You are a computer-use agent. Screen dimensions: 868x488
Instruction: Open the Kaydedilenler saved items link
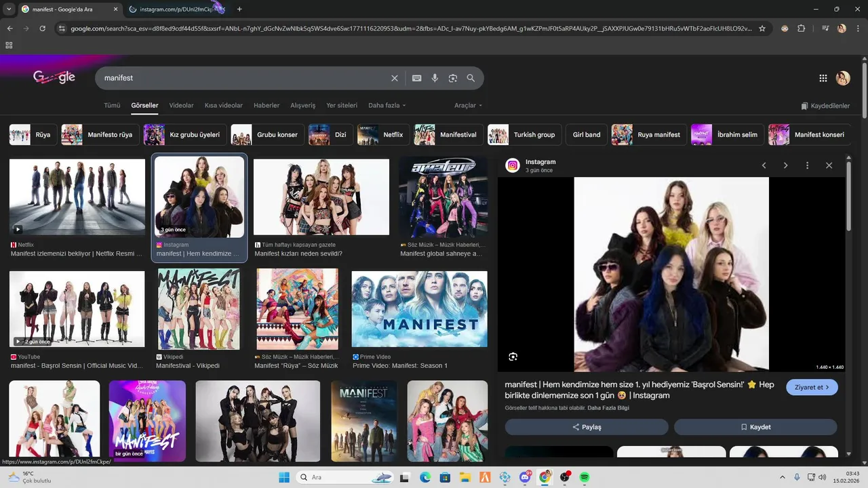[x=825, y=106]
